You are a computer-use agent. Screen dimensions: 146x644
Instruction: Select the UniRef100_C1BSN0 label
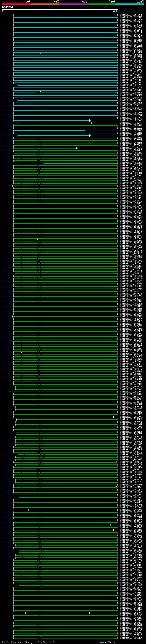131,575
